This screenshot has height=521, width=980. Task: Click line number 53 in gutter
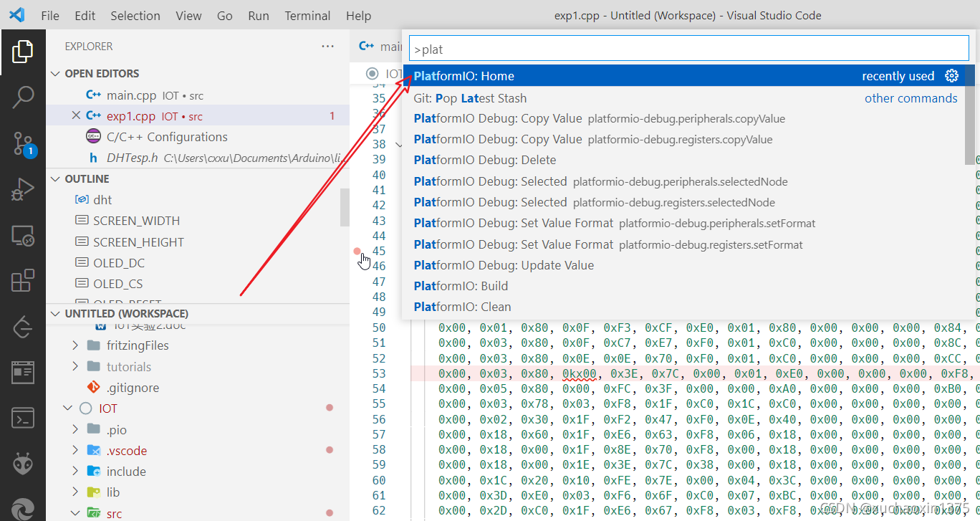point(379,373)
